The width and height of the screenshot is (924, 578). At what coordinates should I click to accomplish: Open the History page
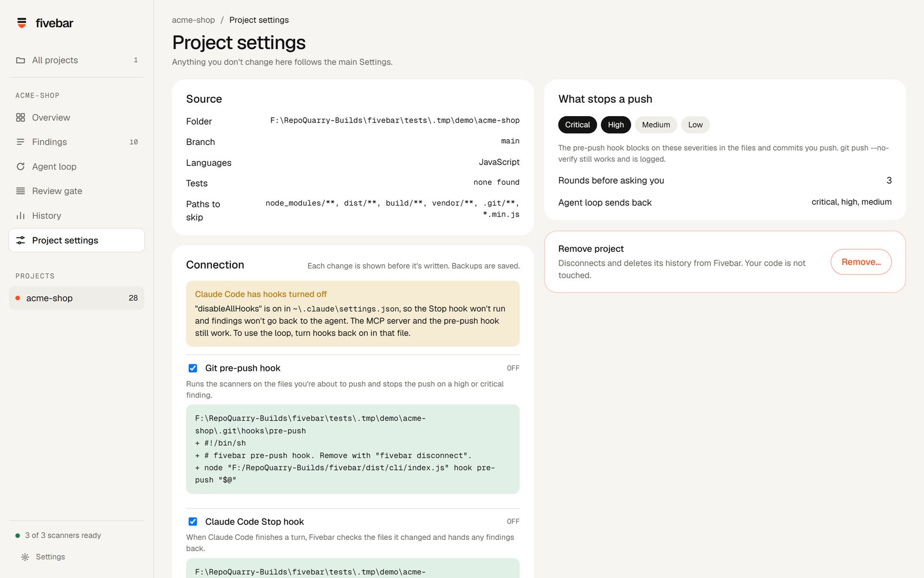[77, 216]
